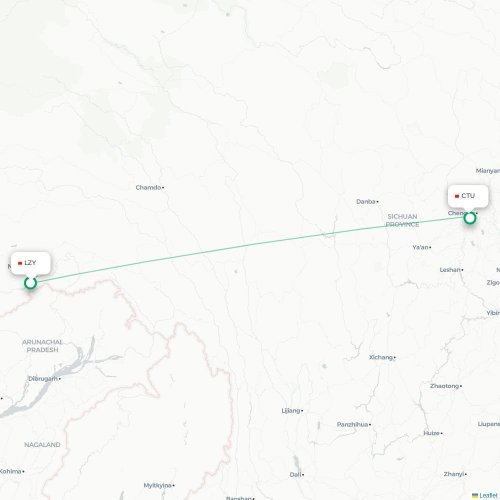Image resolution: width=500 pixels, height=500 pixels.
Task: Click the Zhaotong city label
Action: (x=445, y=386)
